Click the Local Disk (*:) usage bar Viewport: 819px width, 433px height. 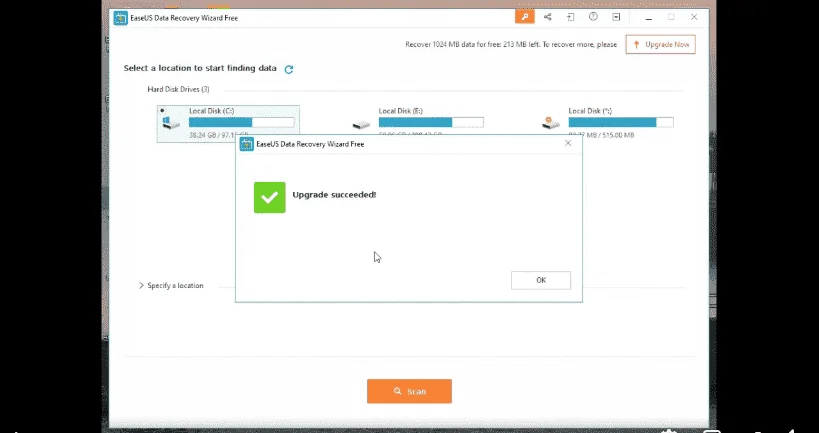coord(621,122)
